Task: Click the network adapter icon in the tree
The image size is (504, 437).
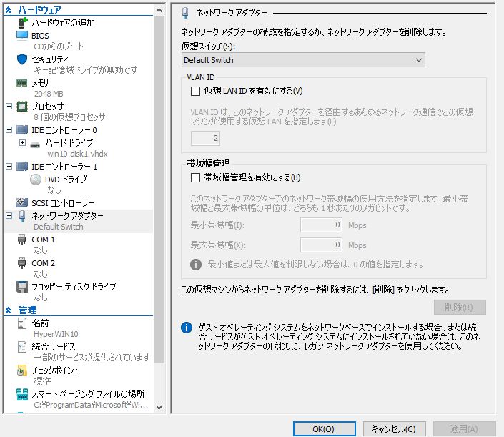Action: coord(22,216)
